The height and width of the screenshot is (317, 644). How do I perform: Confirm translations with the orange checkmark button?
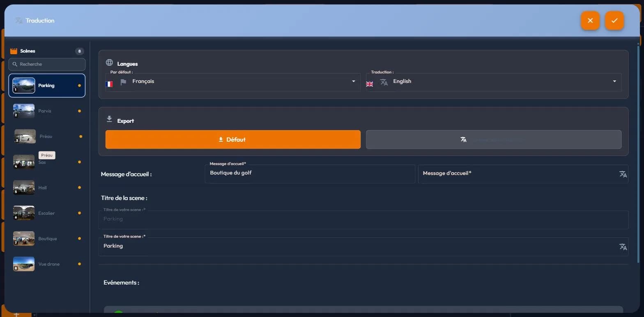point(614,21)
